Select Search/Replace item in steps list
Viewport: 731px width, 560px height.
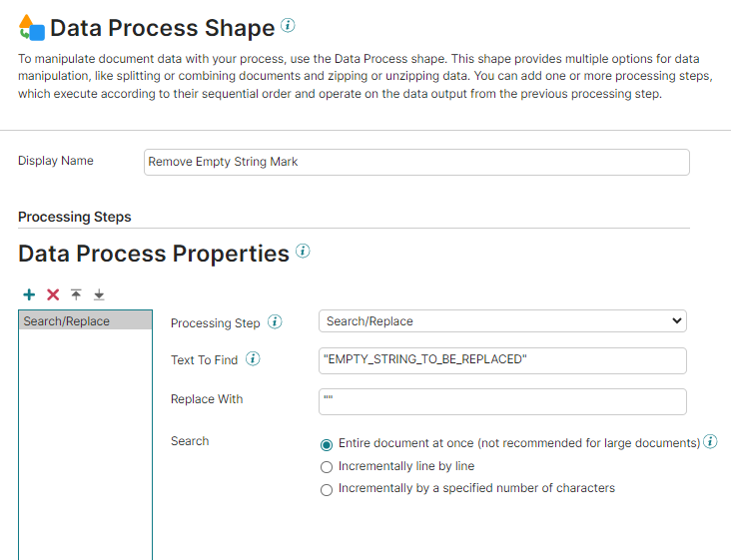[x=85, y=321]
